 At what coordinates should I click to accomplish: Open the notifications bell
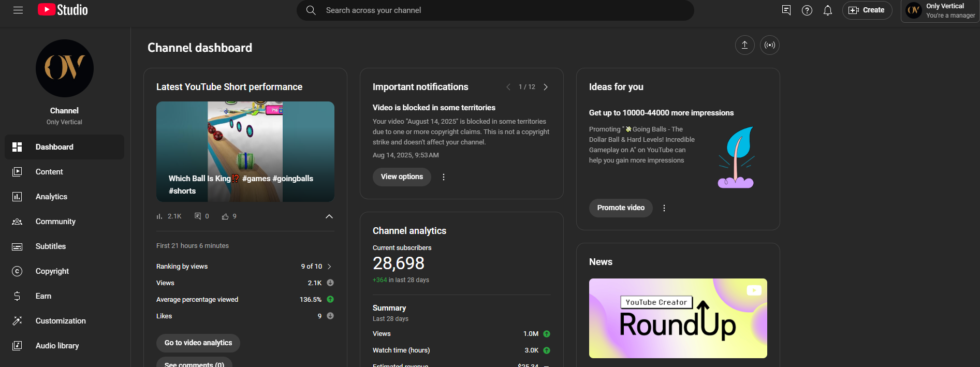[828, 10]
